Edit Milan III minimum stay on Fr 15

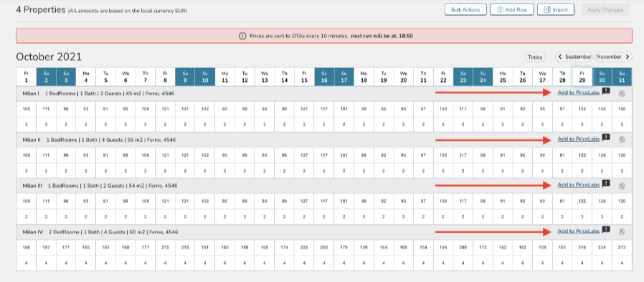click(x=304, y=217)
